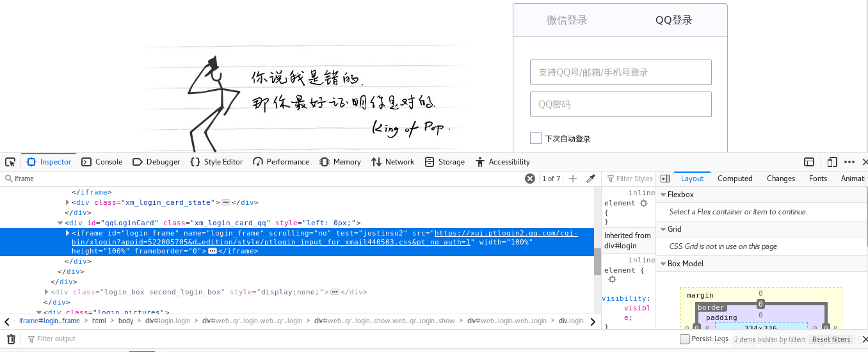Select div#web_qr_login breadcrumb
This screenshot has height=352, width=868.
pos(252,321)
